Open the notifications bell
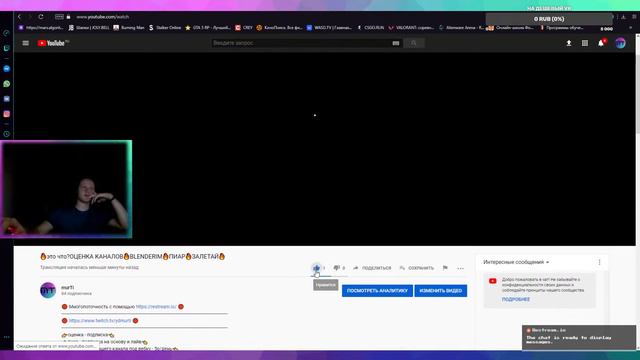The width and height of the screenshot is (640, 360). pos(601,43)
